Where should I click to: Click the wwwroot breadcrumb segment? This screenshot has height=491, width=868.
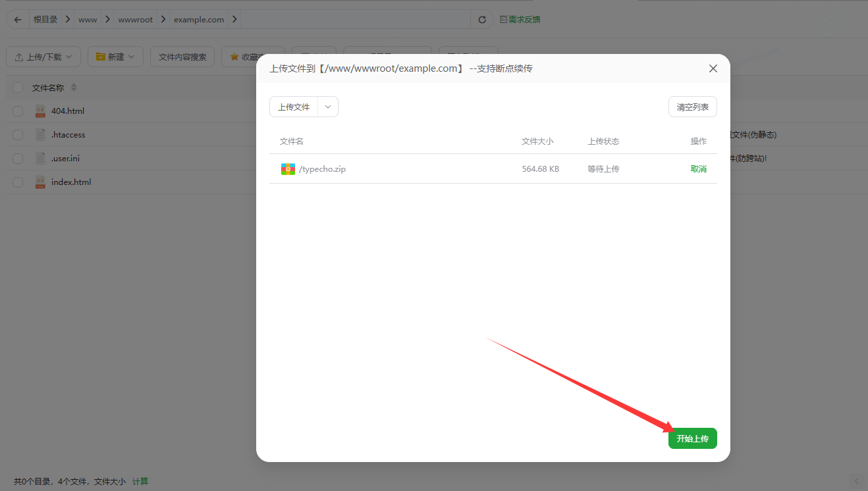pyautogui.click(x=136, y=20)
